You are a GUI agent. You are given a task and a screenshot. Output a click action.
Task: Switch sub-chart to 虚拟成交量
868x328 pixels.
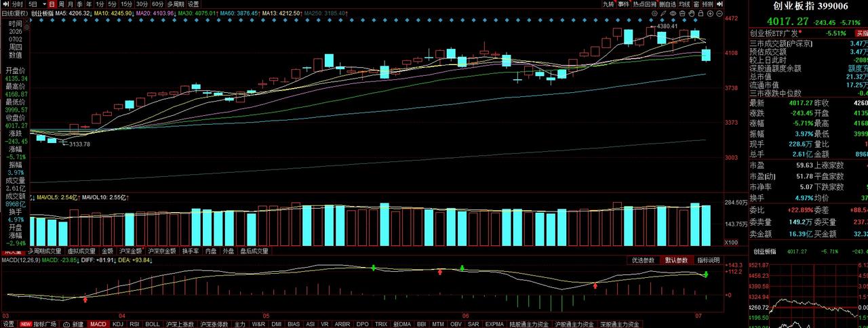point(81,251)
